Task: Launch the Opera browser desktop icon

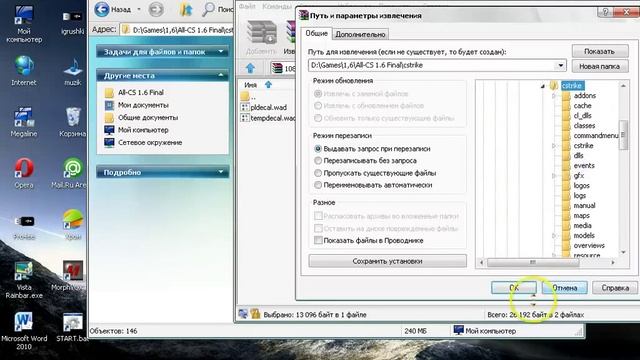Action: (x=24, y=173)
